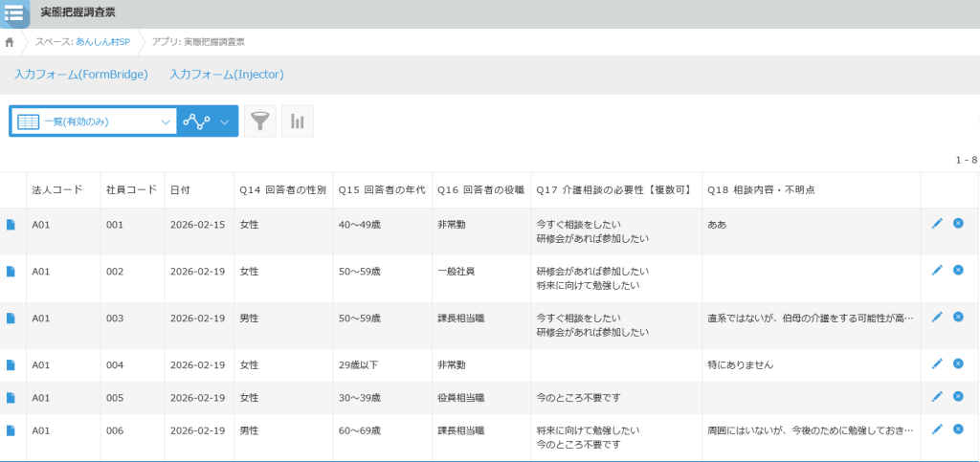Click the 実態把握調査票 app breadcrumb link
The height and width of the screenshot is (462, 980).
[x=213, y=42]
